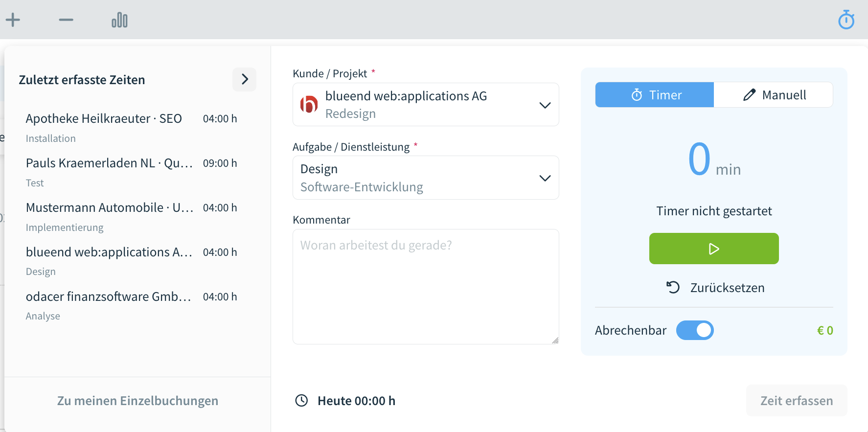Open the Kunde / Projekt dropdown
The width and height of the screenshot is (868, 432).
coord(426,105)
